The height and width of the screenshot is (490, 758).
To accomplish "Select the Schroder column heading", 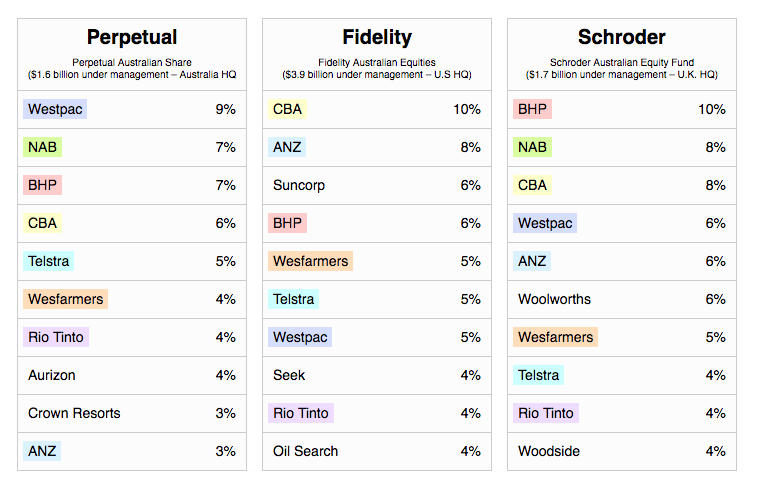I will pyautogui.click(x=622, y=37).
